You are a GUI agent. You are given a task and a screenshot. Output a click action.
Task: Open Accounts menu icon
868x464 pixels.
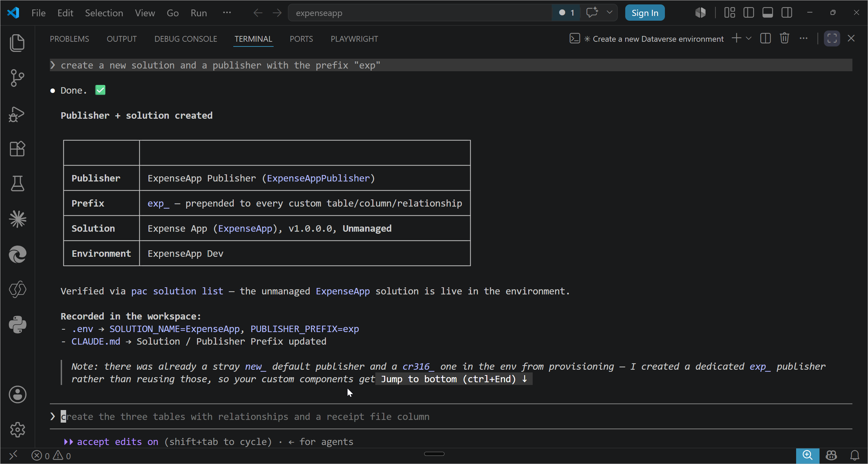tap(17, 394)
